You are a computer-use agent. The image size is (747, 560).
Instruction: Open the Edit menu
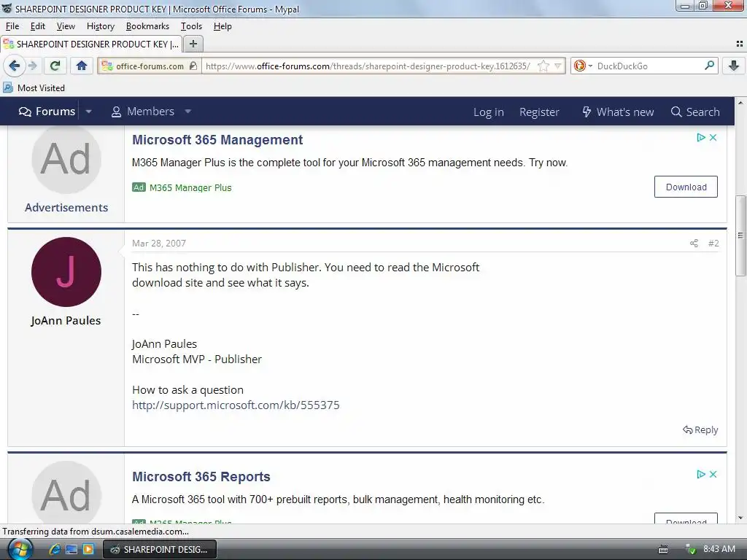[38, 26]
